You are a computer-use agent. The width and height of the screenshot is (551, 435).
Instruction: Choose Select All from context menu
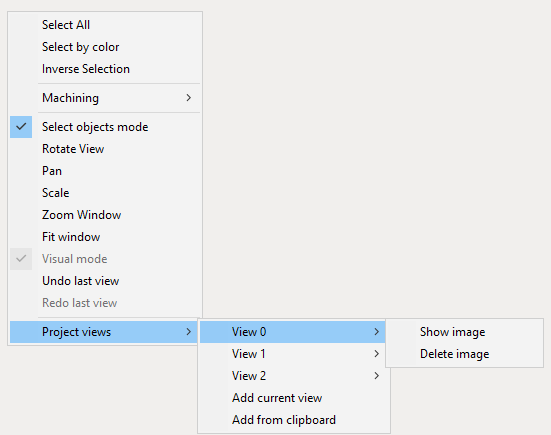tap(105, 25)
